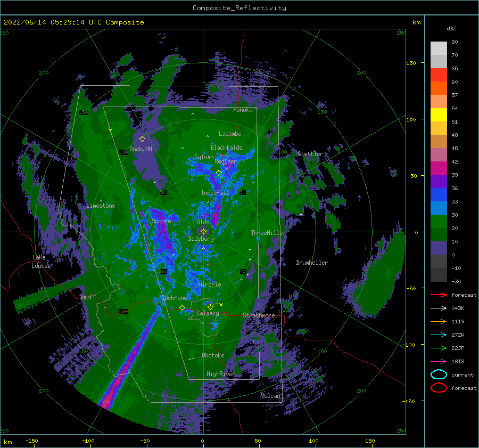The height and width of the screenshot is (448, 479).
Task: Click the Olds city label
Action: (x=203, y=222)
